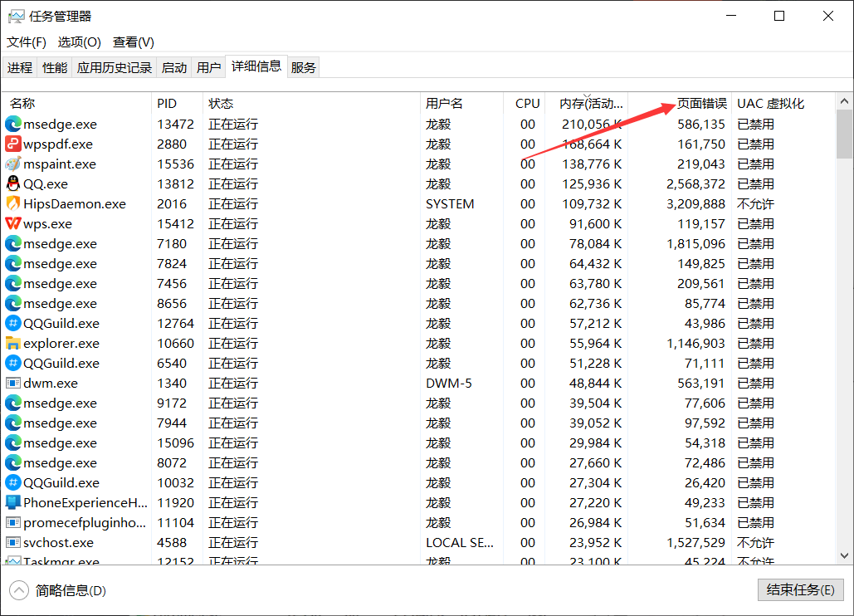Screen dimensions: 854x616
Task: Sort by the 状态 column header
Action: (311, 104)
